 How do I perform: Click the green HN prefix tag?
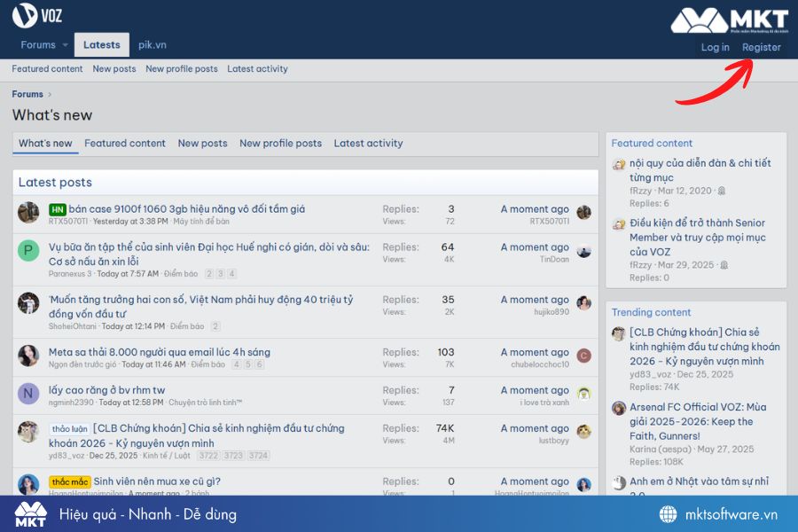point(58,209)
